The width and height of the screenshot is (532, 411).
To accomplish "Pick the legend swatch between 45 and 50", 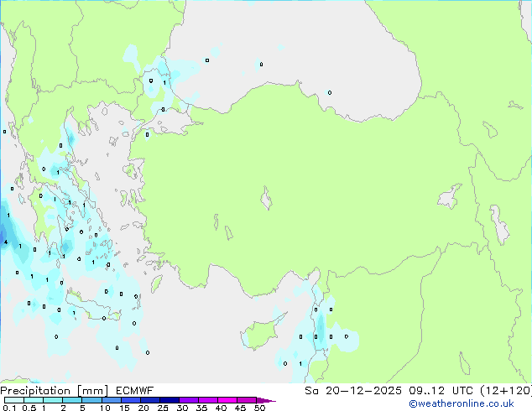I will (x=248, y=400).
